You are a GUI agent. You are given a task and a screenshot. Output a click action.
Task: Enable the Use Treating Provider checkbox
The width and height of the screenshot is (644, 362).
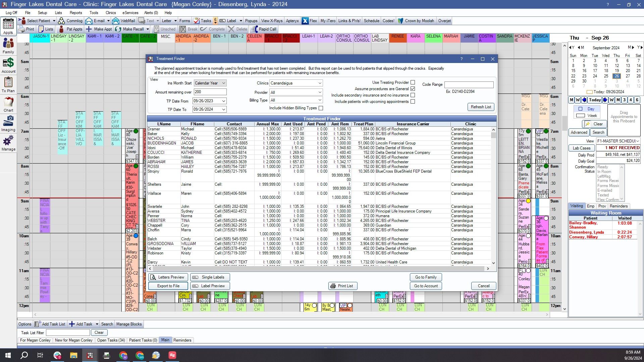pyautogui.click(x=413, y=82)
